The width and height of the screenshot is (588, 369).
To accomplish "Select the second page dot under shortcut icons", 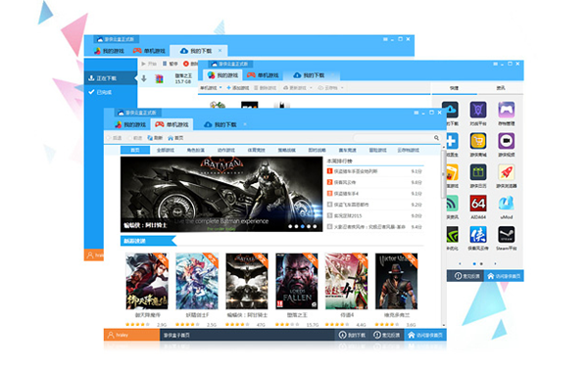I will (x=481, y=263).
